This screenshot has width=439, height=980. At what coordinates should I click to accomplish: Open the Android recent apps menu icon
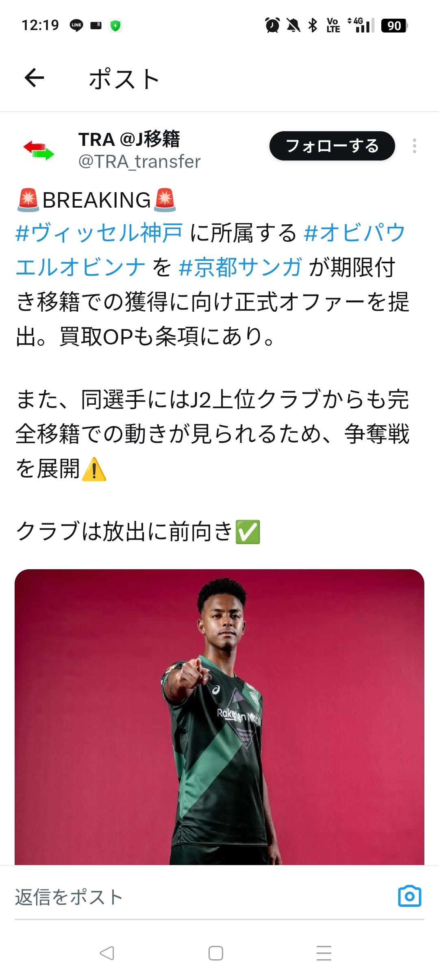click(x=324, y=953)
